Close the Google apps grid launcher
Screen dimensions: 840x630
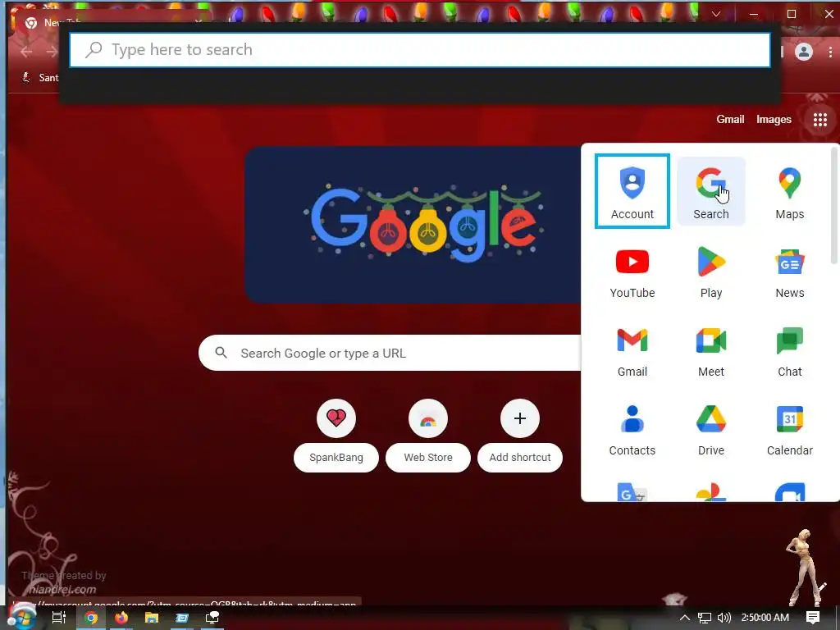[x=819, y=120]
